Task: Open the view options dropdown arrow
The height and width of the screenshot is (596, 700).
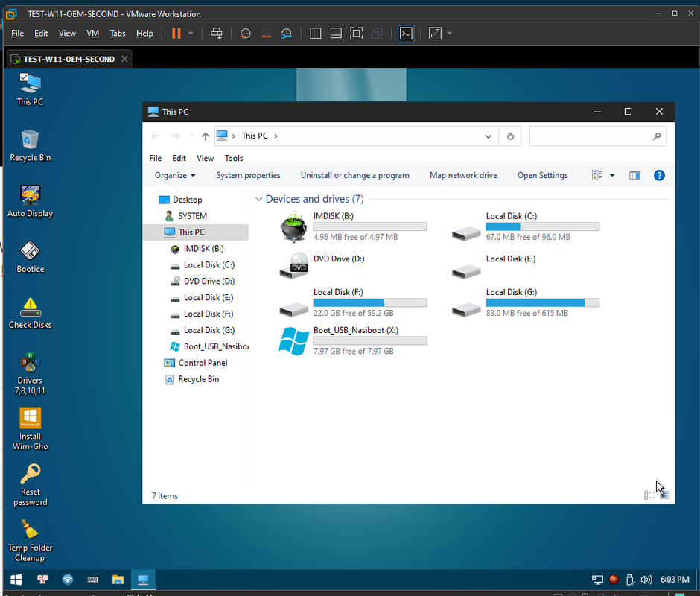Action: pos(612,176)
